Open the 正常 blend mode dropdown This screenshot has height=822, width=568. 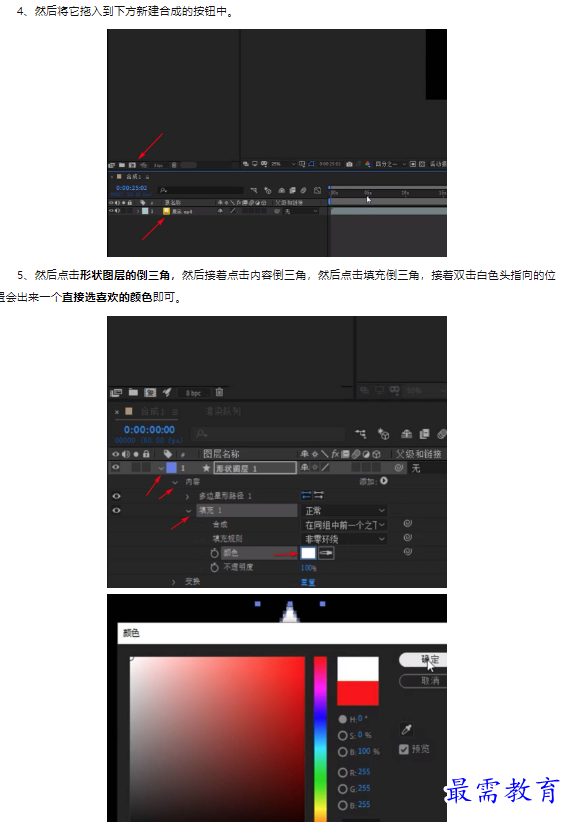(344, 511)
